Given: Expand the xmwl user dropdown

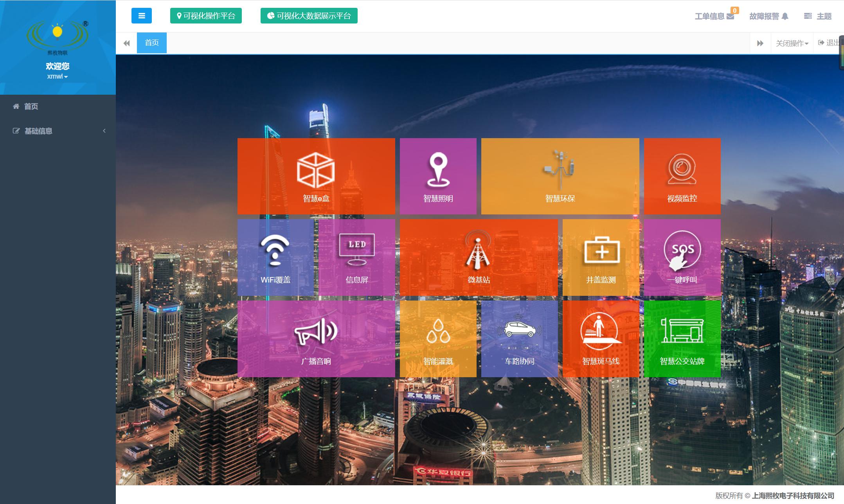Looking at the screenshot, I should coord(57,76).
